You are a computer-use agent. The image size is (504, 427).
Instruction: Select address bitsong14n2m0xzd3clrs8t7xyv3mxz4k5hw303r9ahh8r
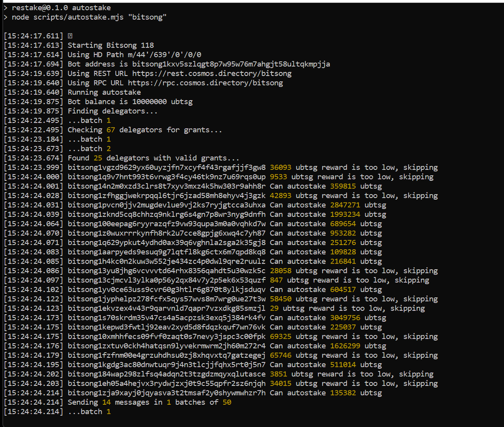pos(167,186)
